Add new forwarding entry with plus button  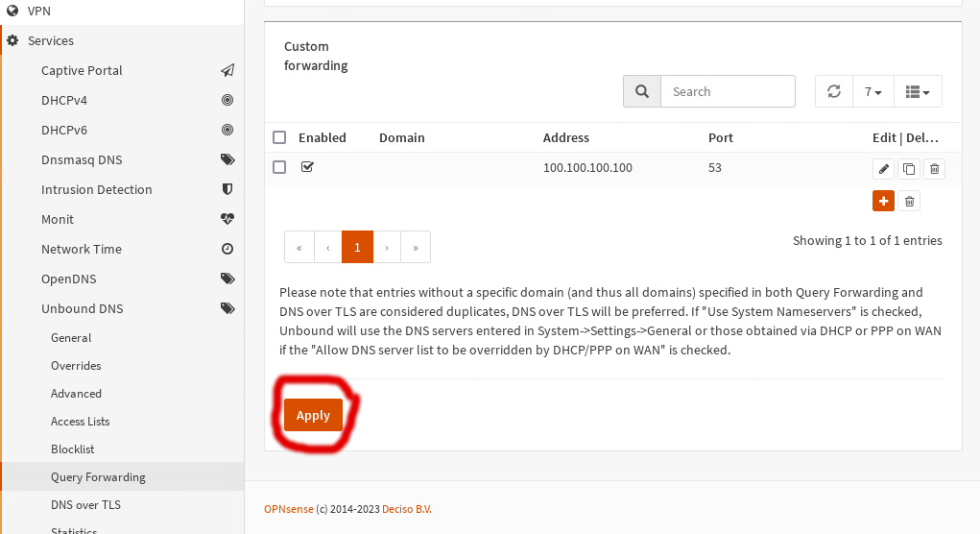click(883, 201)
